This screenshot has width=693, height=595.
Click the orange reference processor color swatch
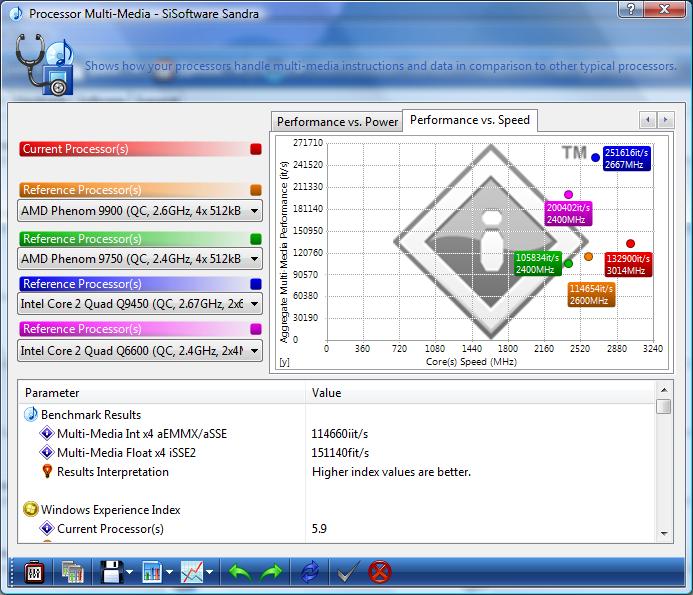(x=255, y=190)
